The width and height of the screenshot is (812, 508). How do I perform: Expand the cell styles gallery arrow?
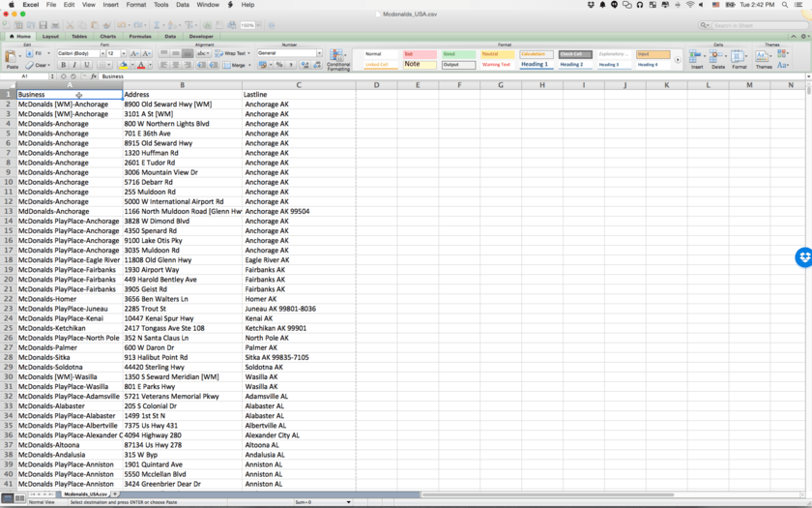[x=678, y=60]
